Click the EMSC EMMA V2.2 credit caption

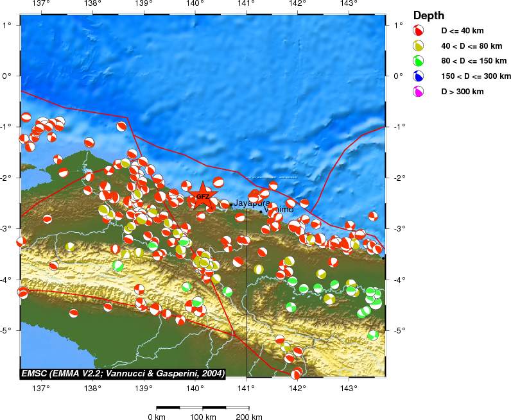tap(123, 373)
